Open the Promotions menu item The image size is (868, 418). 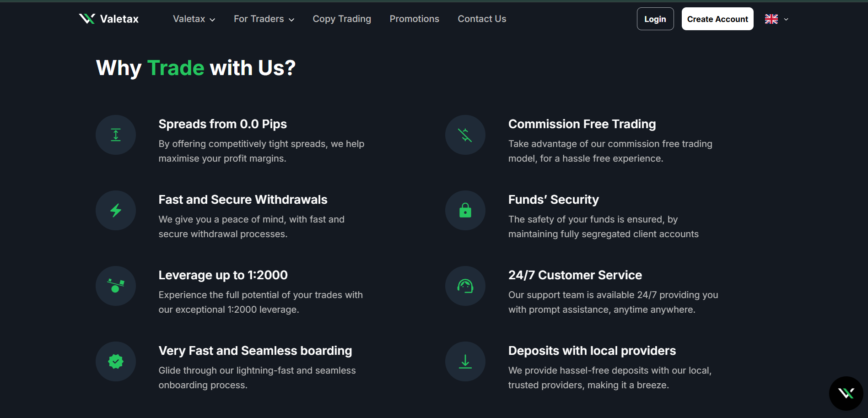pos(414,19)
